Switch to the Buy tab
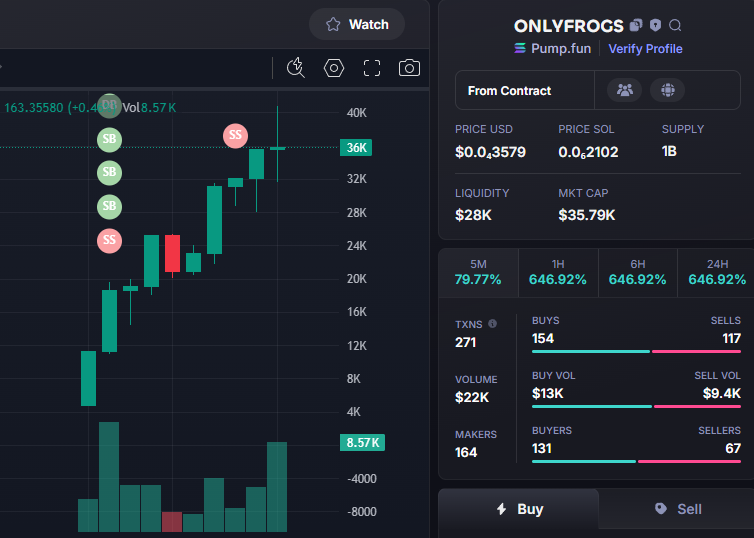The width and height of the screenshot is (754, 538). (519, 509)
